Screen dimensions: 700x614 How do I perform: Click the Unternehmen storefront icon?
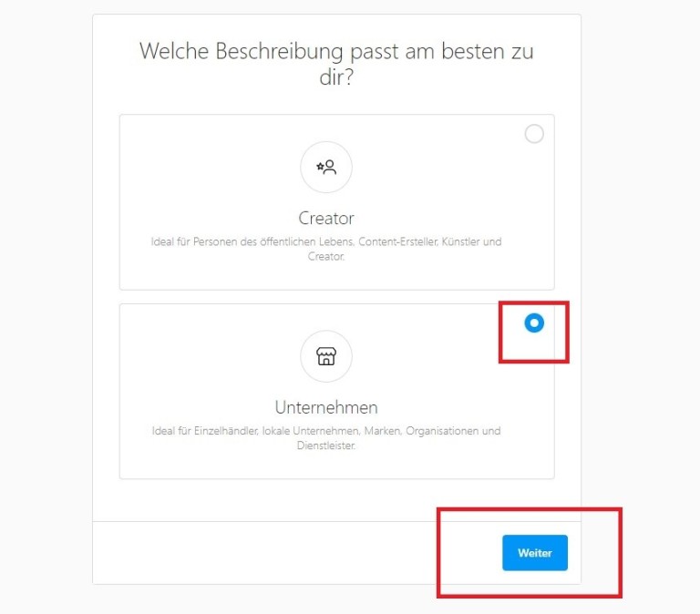326,356
